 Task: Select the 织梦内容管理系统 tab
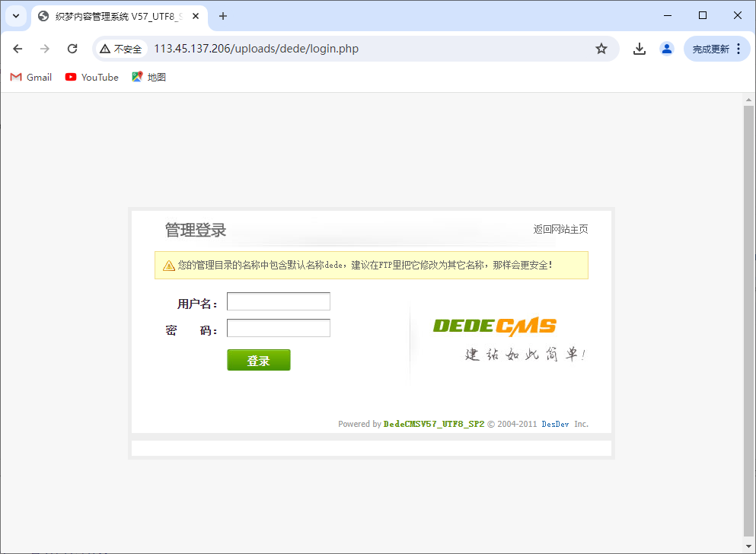pos(114,16)
